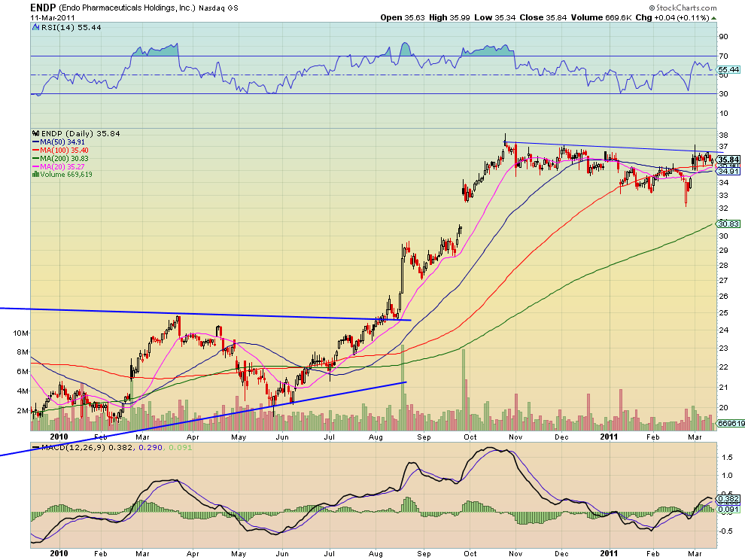Click the Close 35.84 value in header
This screenshot has width=745, height=560.
click(543, 17)
